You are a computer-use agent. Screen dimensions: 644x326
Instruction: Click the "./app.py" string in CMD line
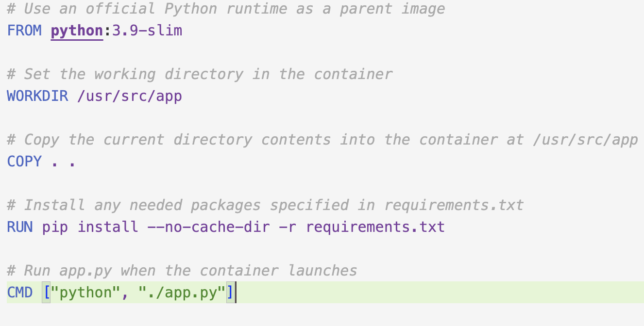182,293
